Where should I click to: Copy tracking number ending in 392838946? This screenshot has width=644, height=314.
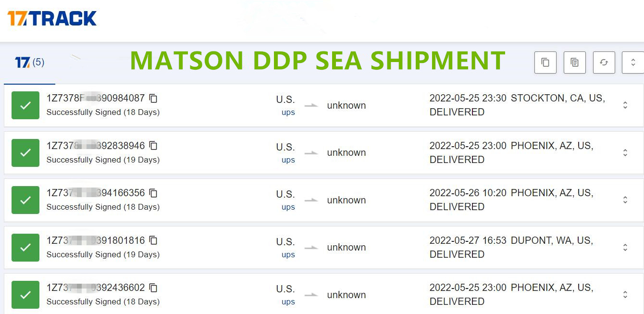coord(153,145)
